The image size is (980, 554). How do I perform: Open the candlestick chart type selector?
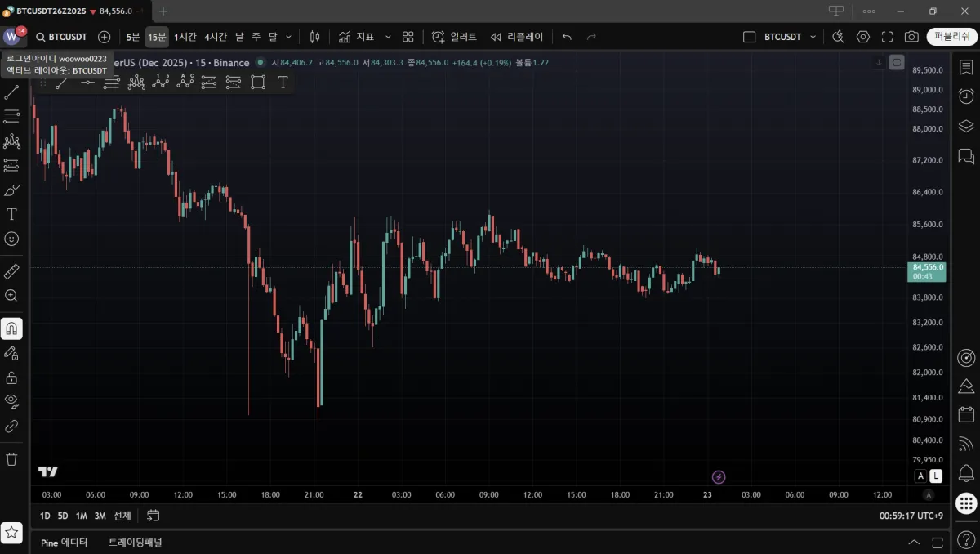tap(314, 37)
